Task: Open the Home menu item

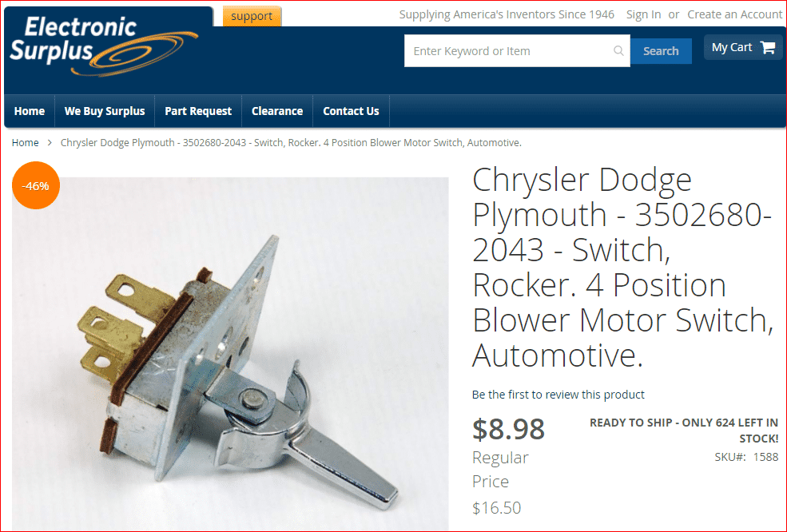Action: [29, 111]
